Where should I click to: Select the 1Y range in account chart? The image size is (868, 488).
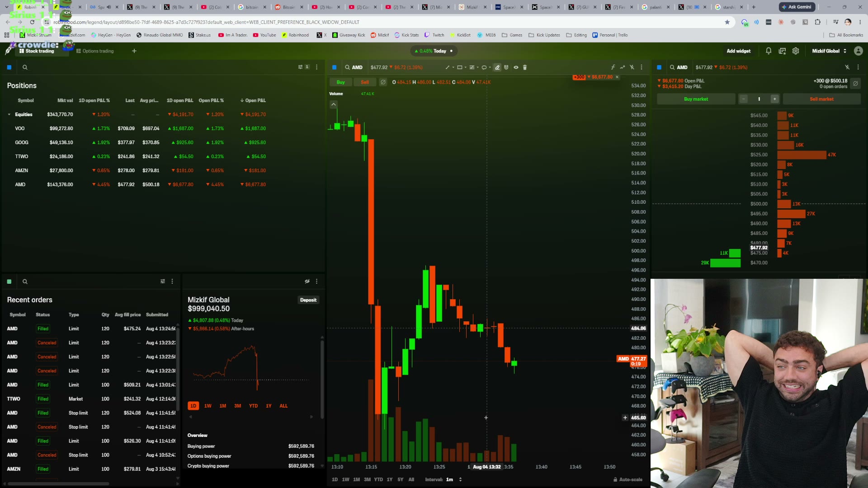coord(269,406)
